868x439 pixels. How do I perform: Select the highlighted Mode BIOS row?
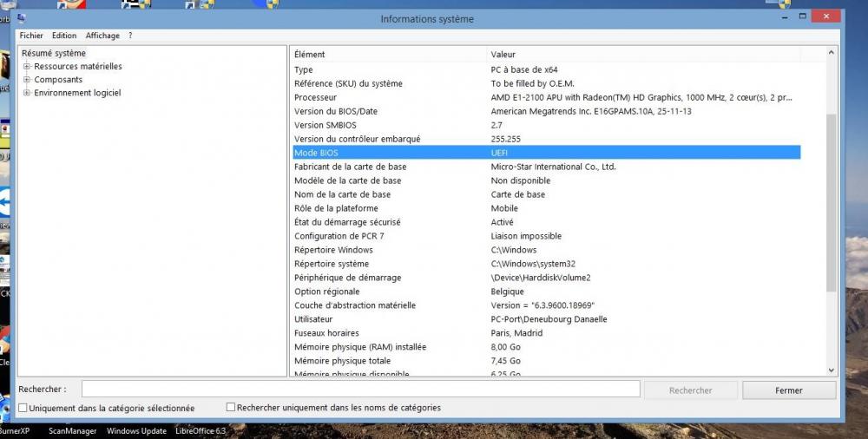(546, 153)
